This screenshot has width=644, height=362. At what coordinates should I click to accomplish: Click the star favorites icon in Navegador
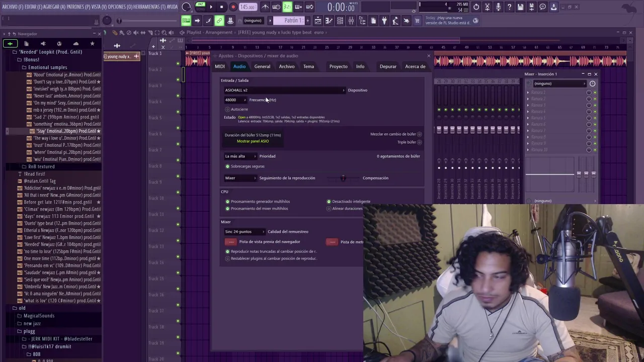tap(92, 44)
